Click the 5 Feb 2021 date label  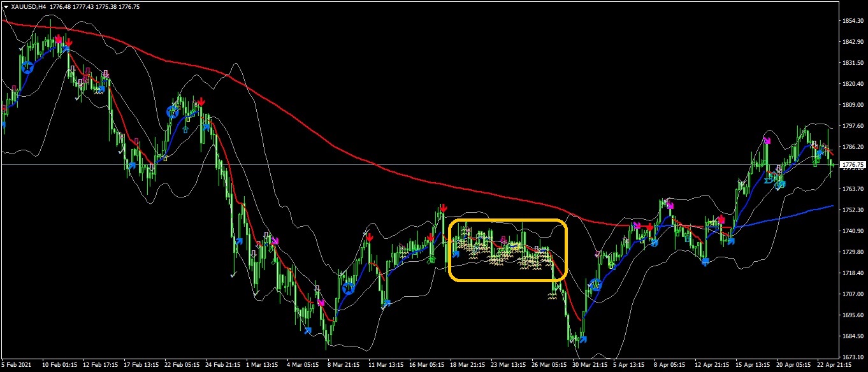(17, 366)
